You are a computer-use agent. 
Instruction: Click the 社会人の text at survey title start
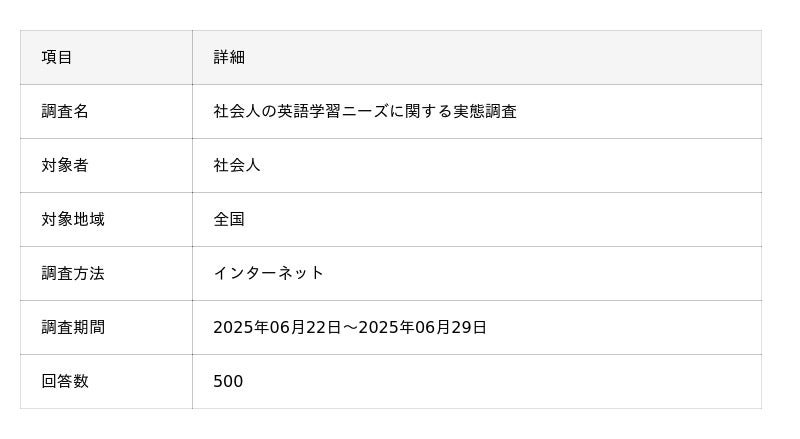coord(244,111)
